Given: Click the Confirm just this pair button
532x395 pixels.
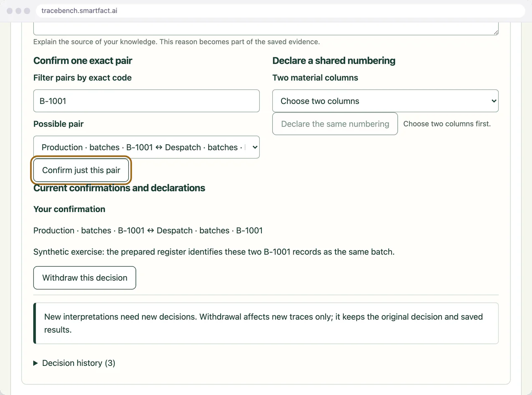Looking at the screenshot, I should (81, 170).
